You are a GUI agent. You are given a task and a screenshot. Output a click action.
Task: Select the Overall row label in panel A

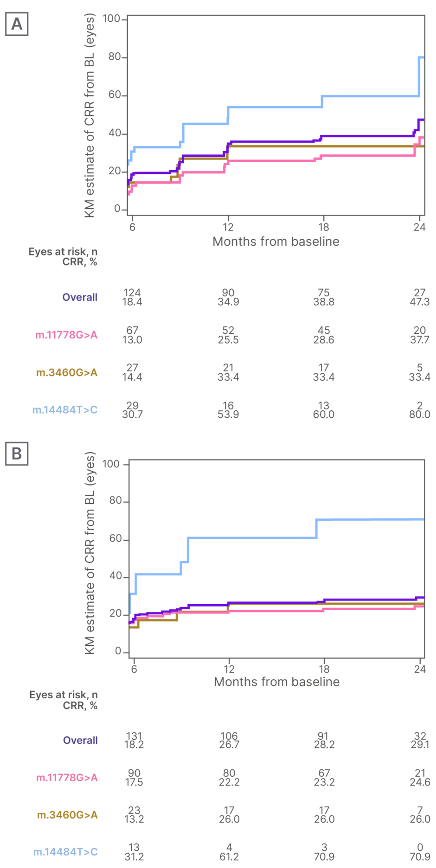pyautogui.click(x=80, y=297)
